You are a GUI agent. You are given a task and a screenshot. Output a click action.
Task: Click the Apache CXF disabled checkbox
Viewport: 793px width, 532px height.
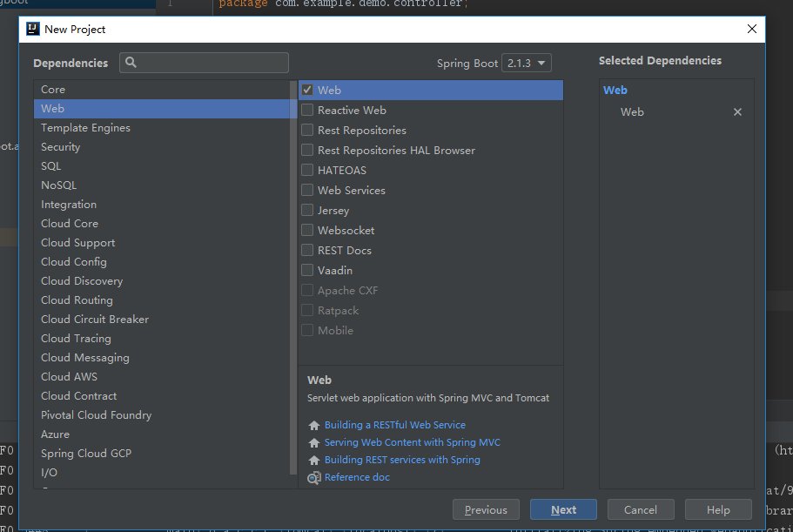point(307,290)
